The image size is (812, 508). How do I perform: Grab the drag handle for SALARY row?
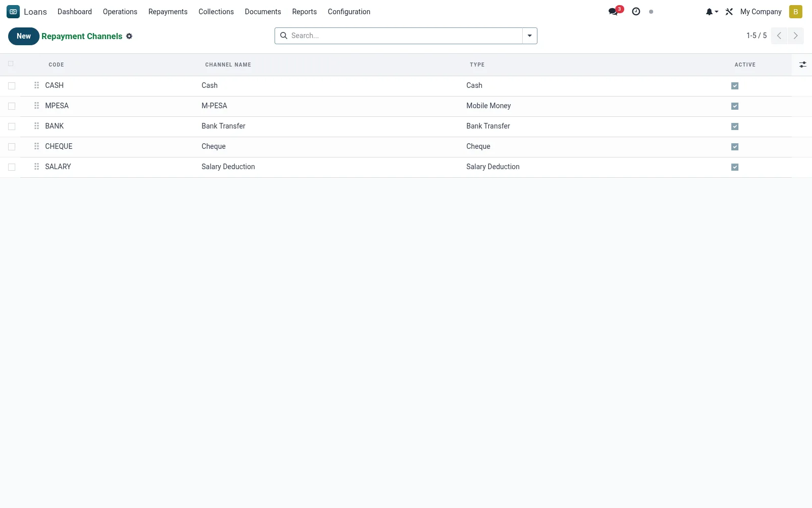click(x=37, y=167)
